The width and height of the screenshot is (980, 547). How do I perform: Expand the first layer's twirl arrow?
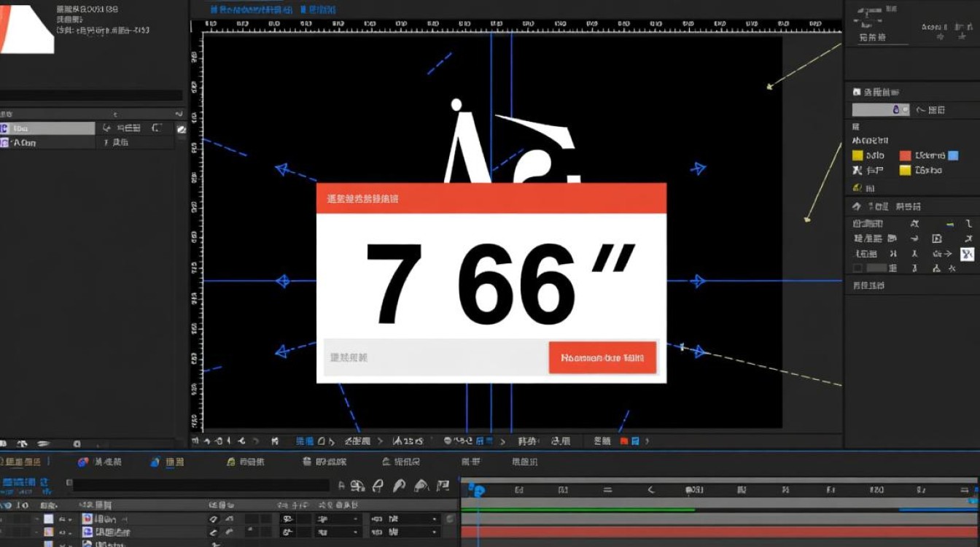[x=36, y=519]
